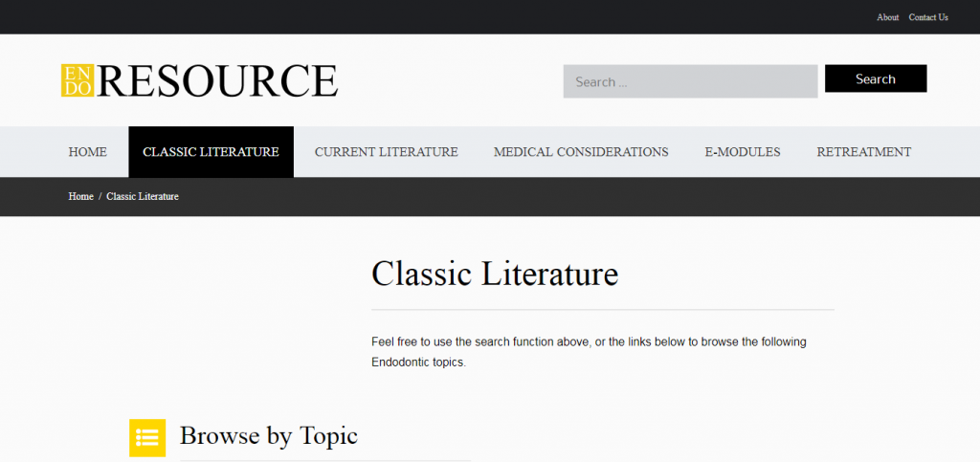The width and height of the screenshot is (980, 462).
Task: Open the CURRENT LITERATURE menu item
Action: point(387,152)
